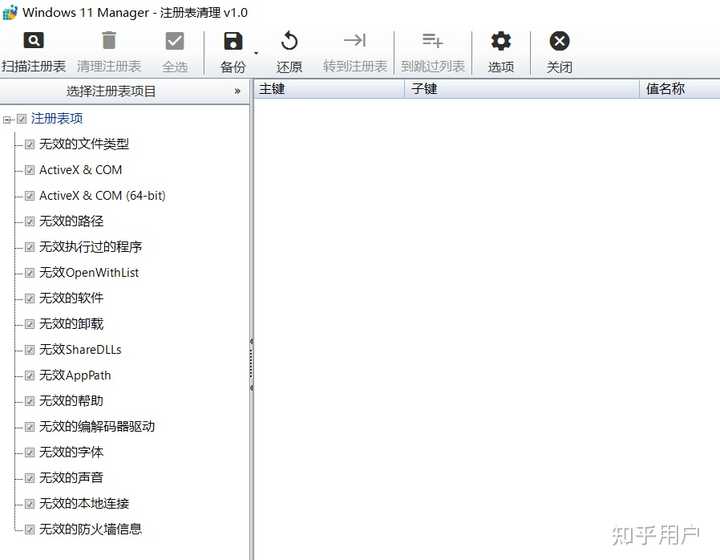
Task: Click the Backup (备份) floppy disk icon
Action: [233, 41]
